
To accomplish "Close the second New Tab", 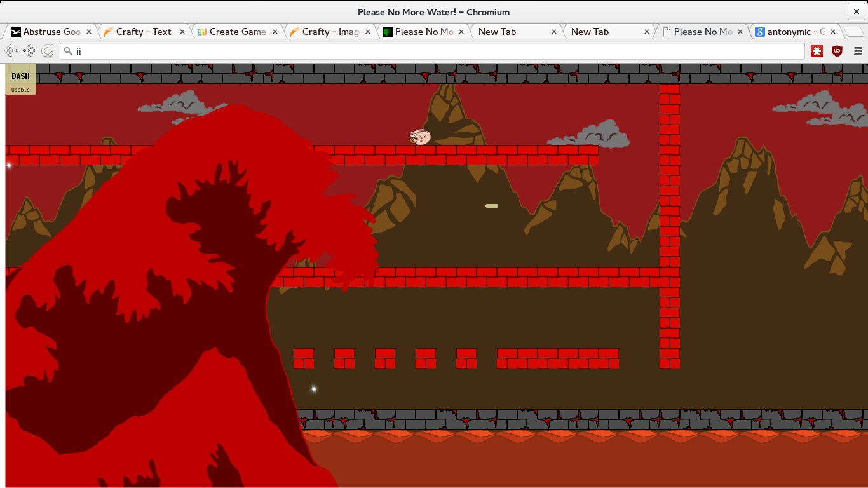I will tap(647, 32).
